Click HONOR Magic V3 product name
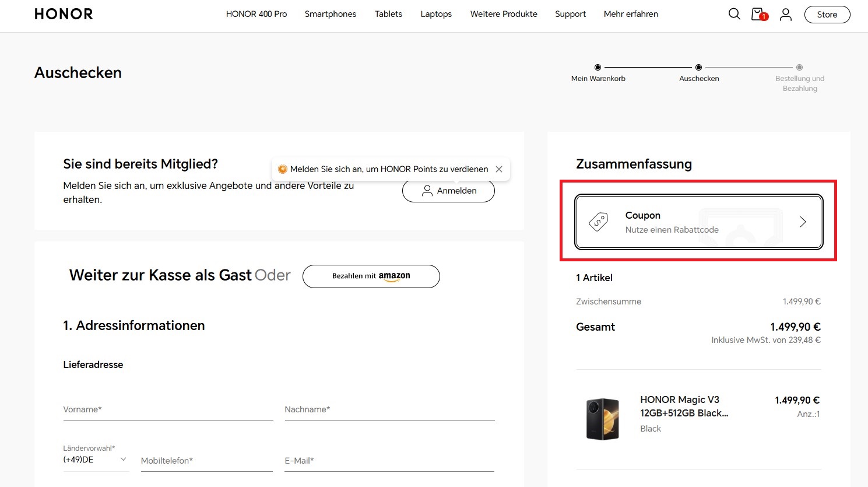This screenshot has height=487, width=868. tap(684, 406)
